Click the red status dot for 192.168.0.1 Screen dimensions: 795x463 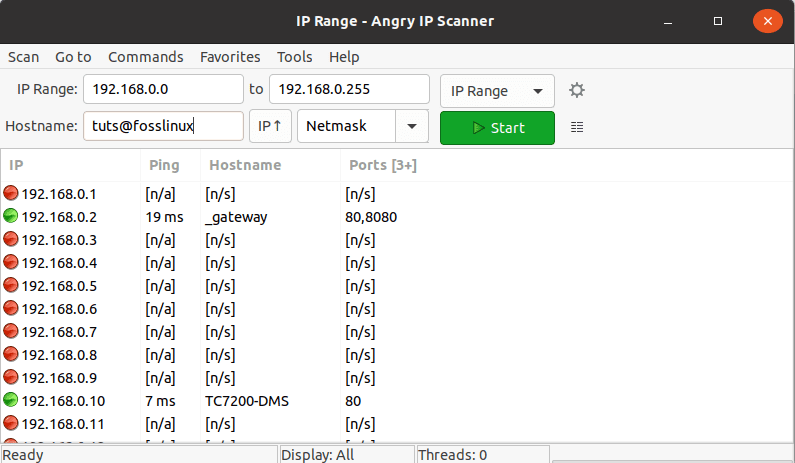point(11,193)
